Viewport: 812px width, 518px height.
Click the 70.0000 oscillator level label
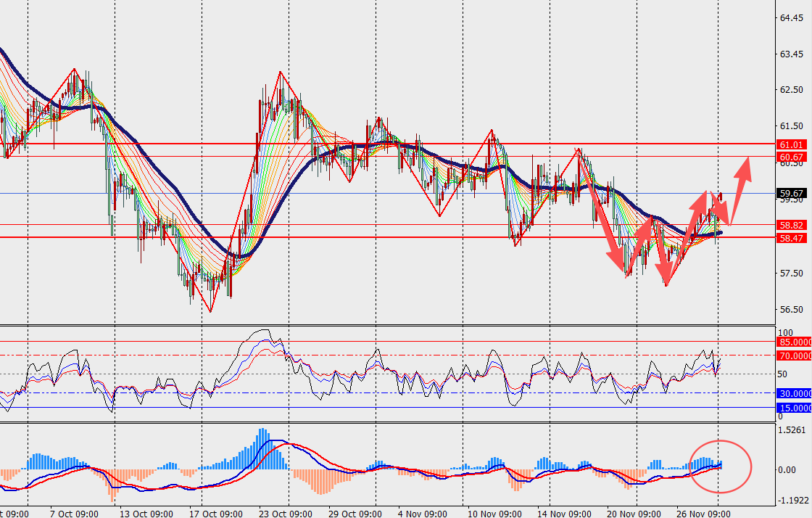794,355
